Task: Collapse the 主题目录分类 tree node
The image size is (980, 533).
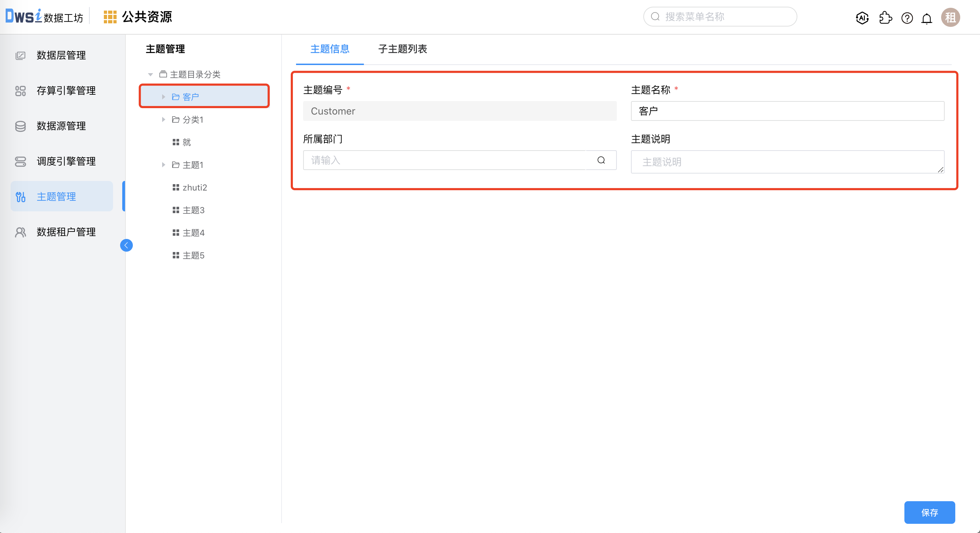Action: 150,74
